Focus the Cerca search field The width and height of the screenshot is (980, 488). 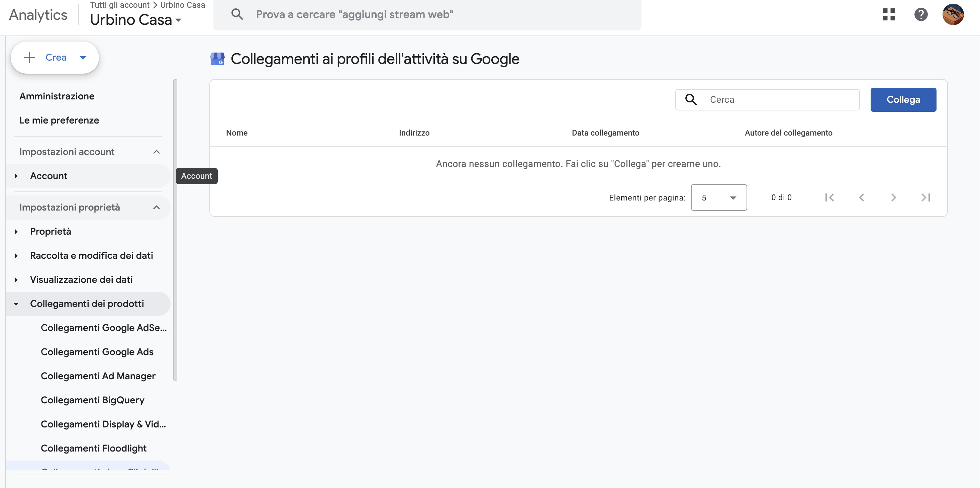tap(767, 100)
